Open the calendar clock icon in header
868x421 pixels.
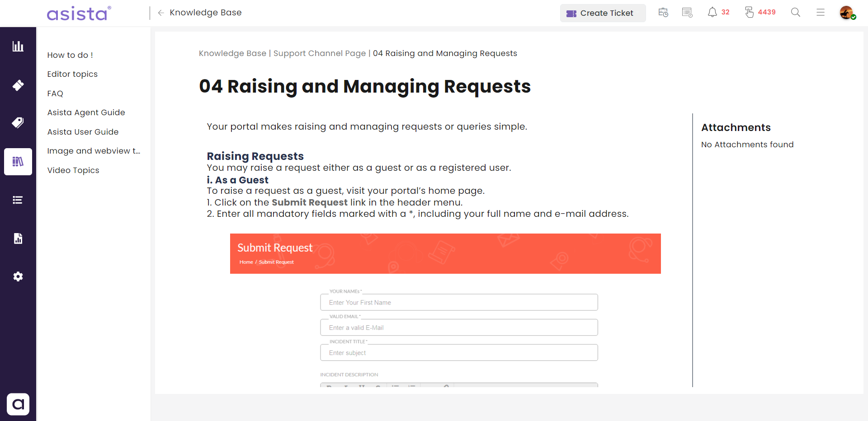[x=663, y=13]
